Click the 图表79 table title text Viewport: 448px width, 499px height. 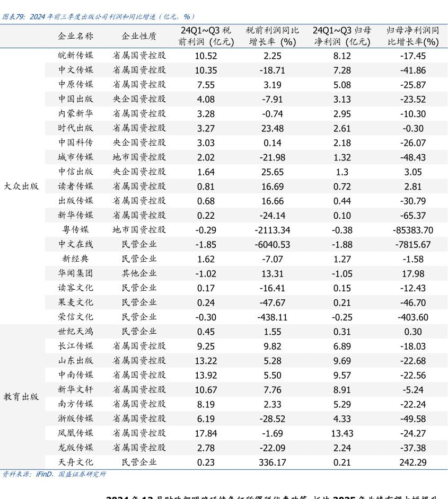click(x=99, y=16)
